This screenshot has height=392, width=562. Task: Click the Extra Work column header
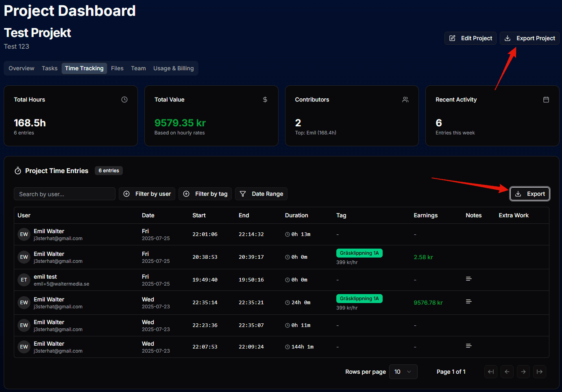tap(514, 215)
